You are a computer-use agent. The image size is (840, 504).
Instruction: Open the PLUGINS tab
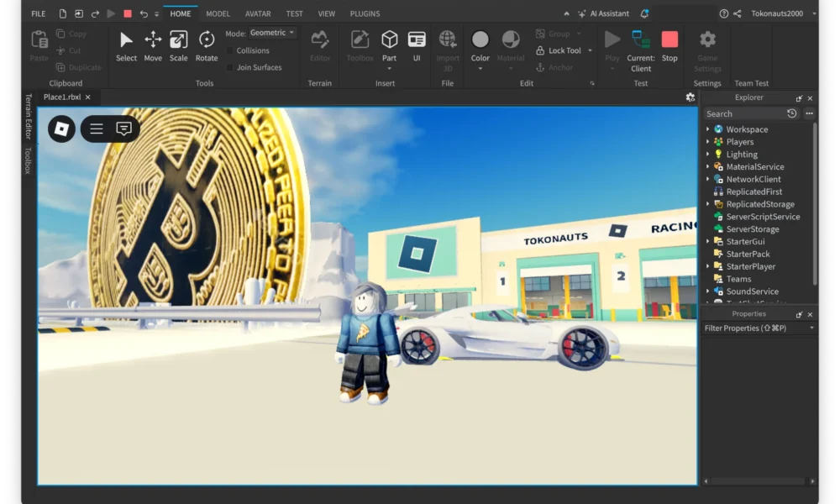(365, 13)
